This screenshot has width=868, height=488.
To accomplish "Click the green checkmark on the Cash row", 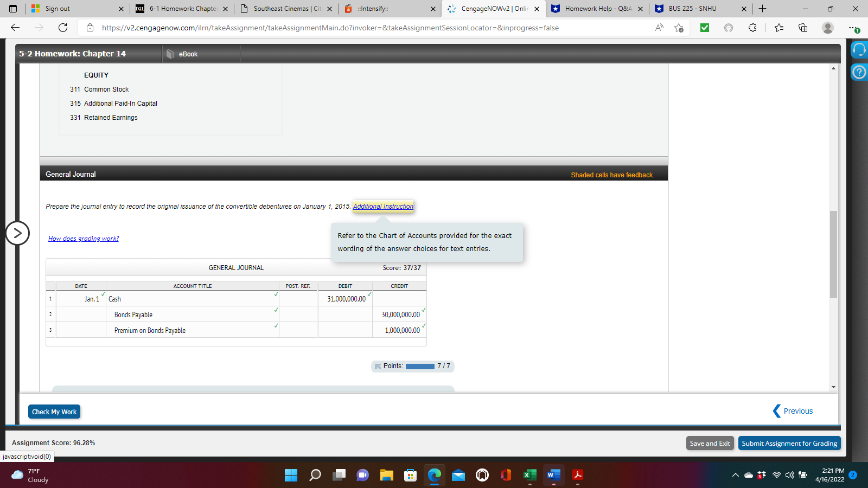I will 276,294.
